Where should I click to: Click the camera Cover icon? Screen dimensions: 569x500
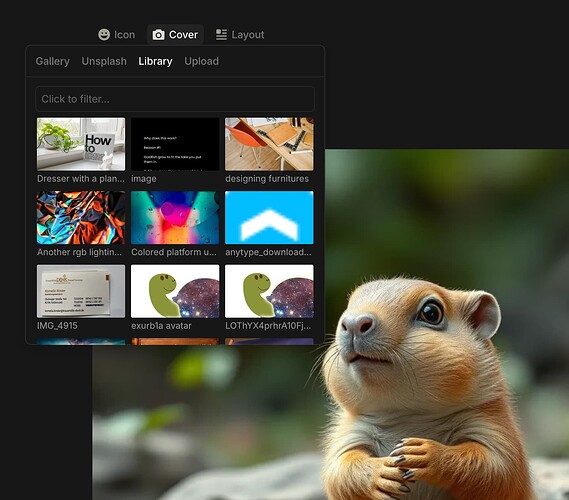click(158, 35)
